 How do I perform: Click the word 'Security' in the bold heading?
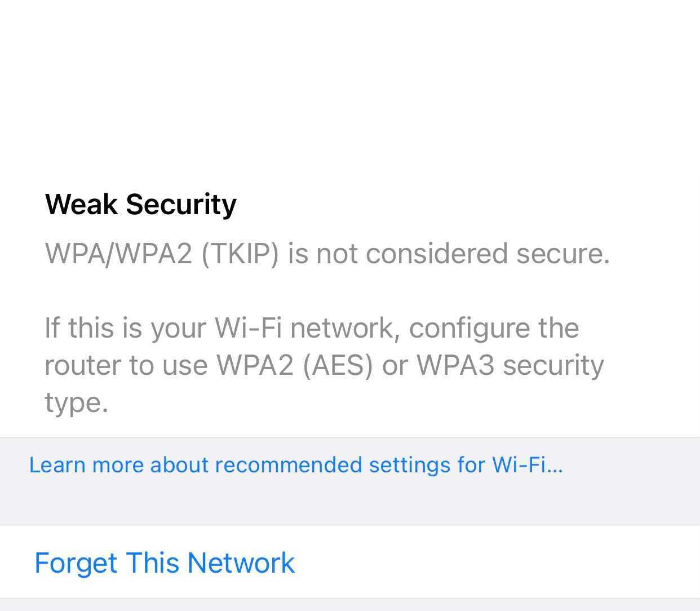[181, 204]
